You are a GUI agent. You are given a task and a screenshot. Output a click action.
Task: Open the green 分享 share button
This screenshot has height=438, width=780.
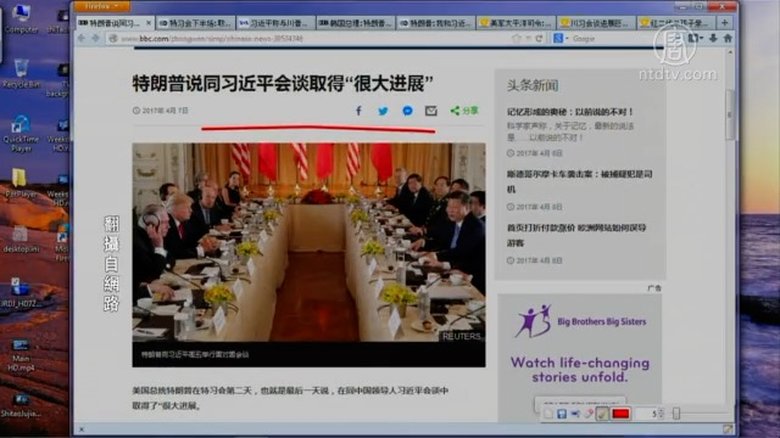[463, 111]
